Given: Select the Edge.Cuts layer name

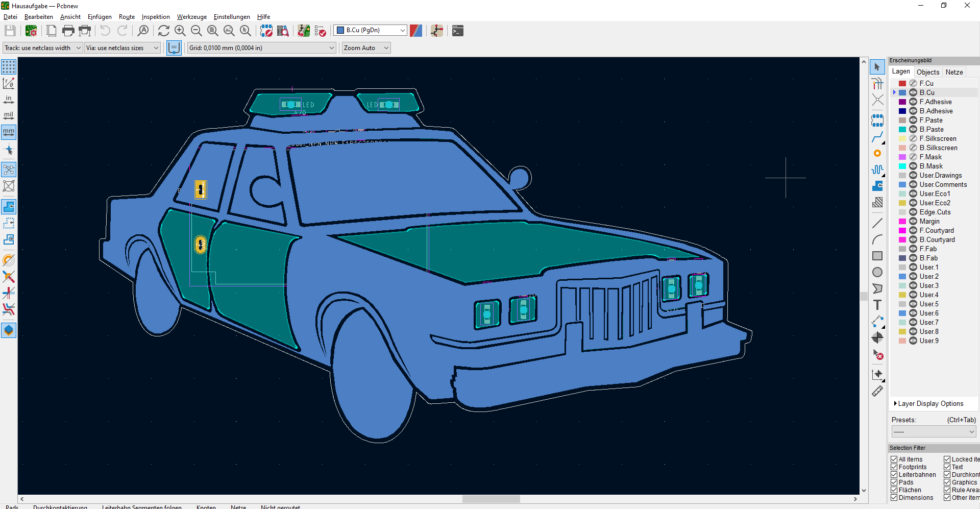Looking at the screenshot, I should click(935, 212).
